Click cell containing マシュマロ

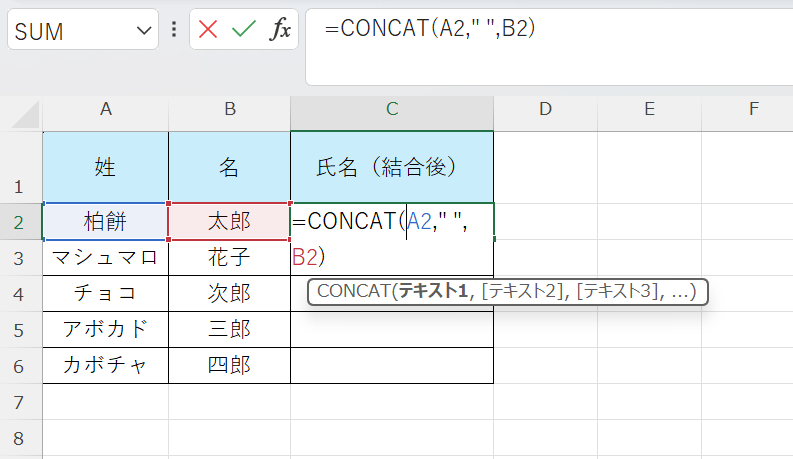tap(105, 257)
